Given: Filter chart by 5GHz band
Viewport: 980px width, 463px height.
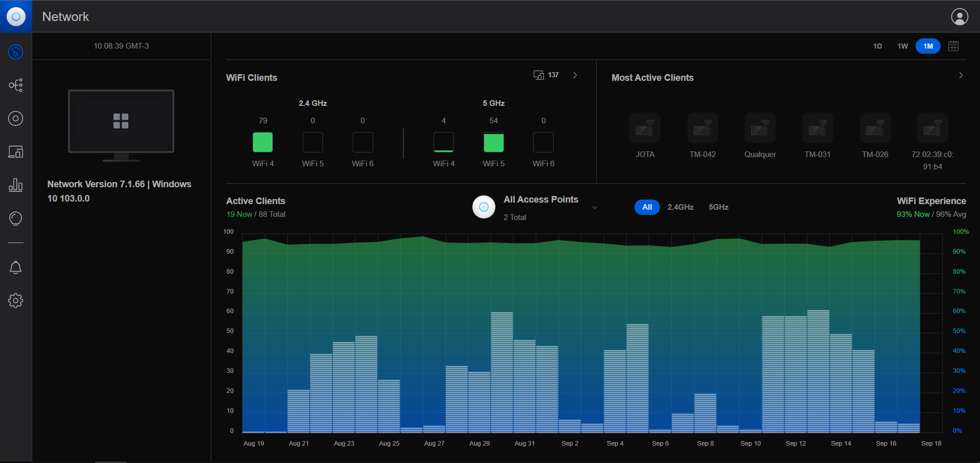Looking at the screenshot, I should click(718, 207).
